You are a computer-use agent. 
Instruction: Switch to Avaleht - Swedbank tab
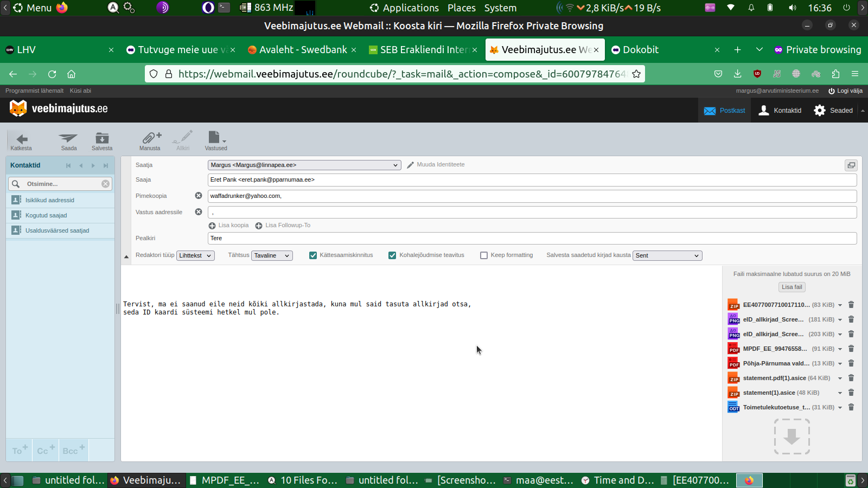(303, 50)
